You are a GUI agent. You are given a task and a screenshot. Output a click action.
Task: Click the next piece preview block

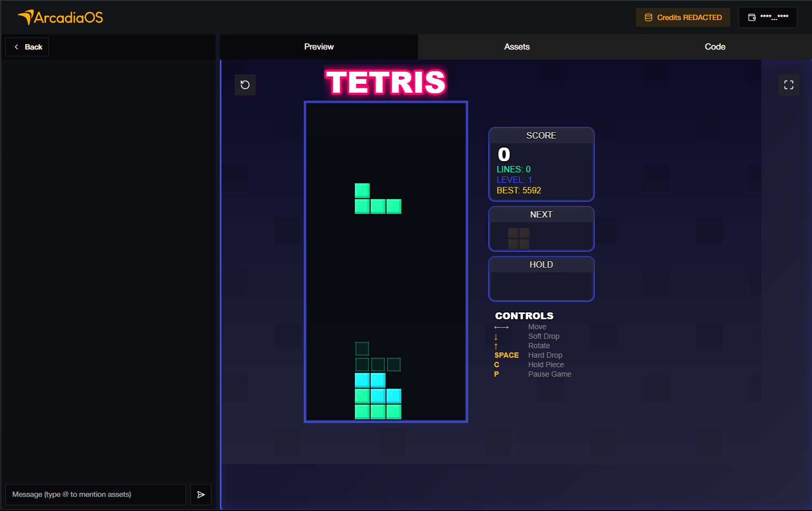coord(519,239)
